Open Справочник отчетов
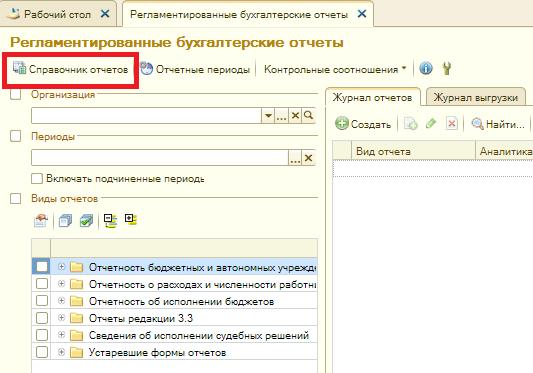This screenshot has width=533, height=373. (70, 69)
